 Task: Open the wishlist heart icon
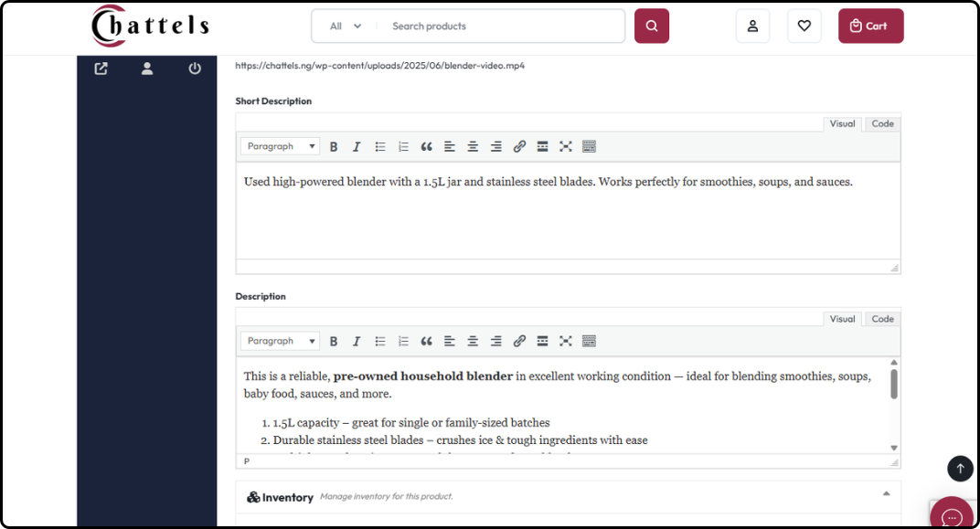pos(804,26)
